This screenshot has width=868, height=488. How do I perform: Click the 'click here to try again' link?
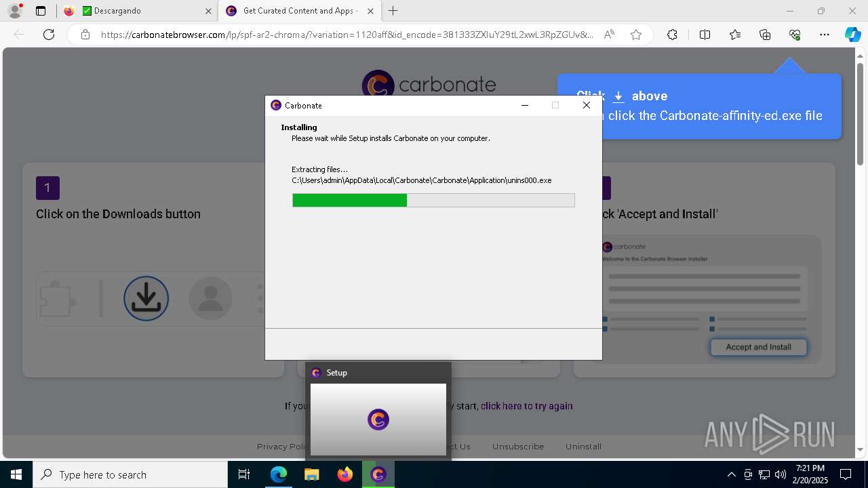pos(527,406)
